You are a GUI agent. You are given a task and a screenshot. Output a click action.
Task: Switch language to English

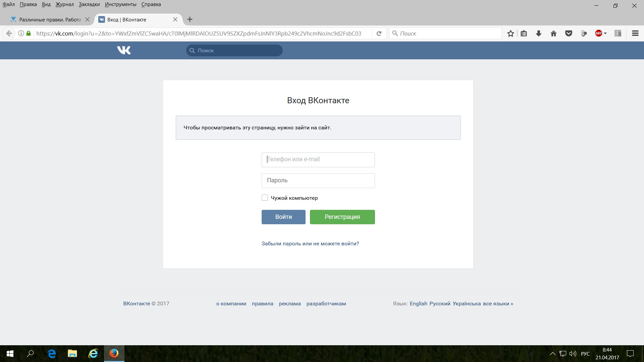(419, 304)
